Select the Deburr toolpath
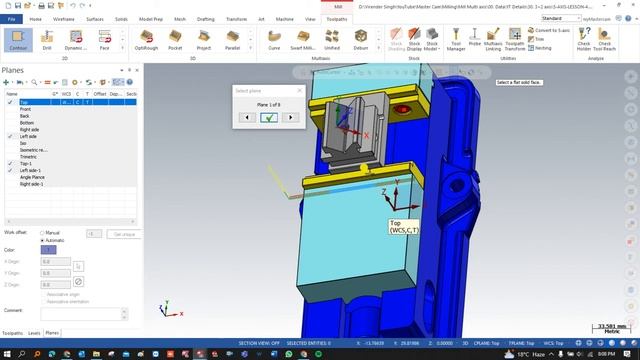This screenshot has height=360, width=640. coord(361,40)
